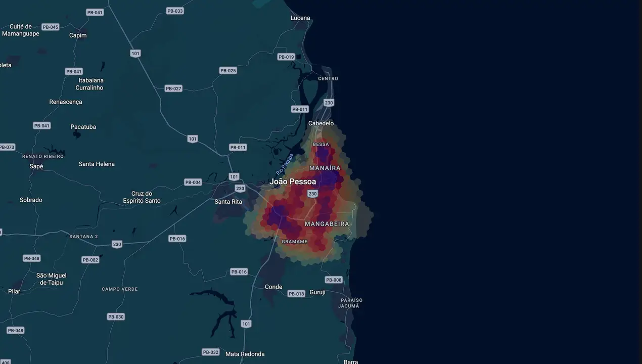The height and width of the screenshot is (364, 642).
Task: Select the Santa Rita label
Action: click(x=228, y=202)
